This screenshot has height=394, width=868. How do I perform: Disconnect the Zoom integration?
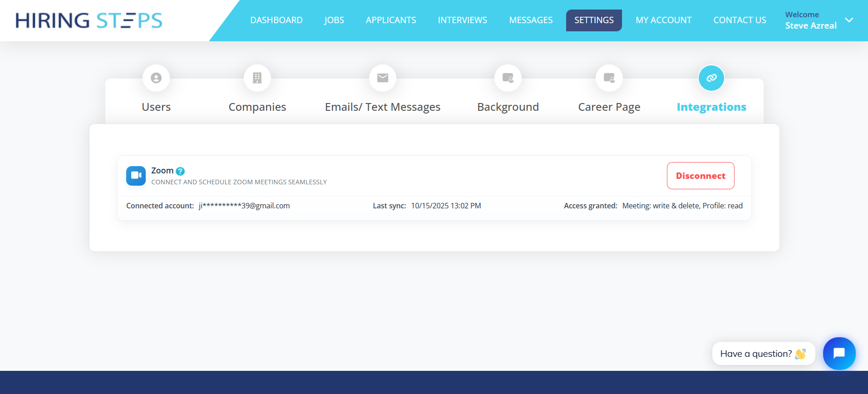pyautogui.click(x=700, y=176)
